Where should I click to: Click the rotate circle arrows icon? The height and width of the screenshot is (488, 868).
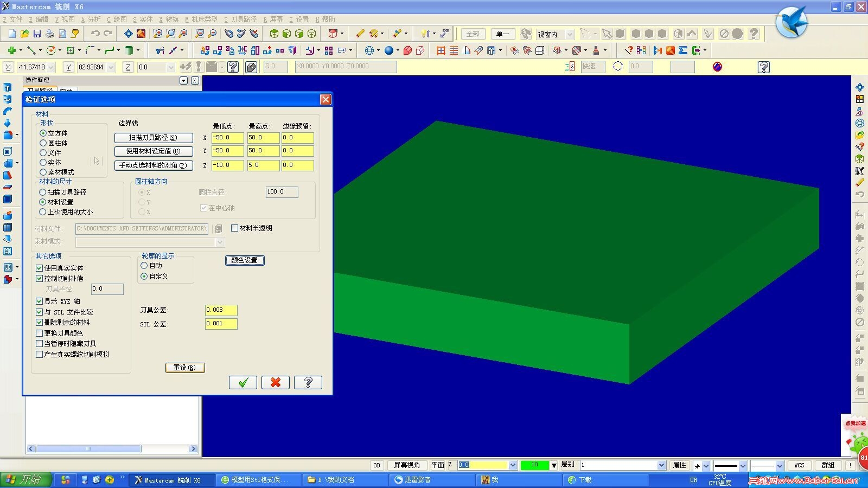click(x=618, y=66)
